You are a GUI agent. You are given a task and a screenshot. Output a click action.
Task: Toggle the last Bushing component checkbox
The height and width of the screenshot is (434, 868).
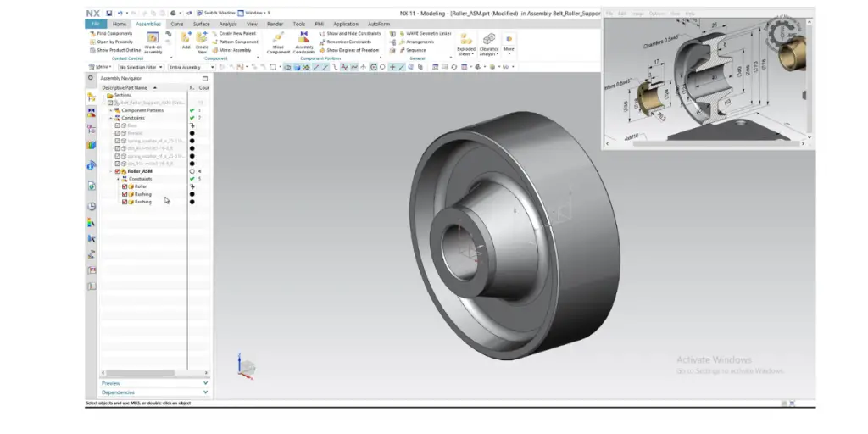click(125, 202)
